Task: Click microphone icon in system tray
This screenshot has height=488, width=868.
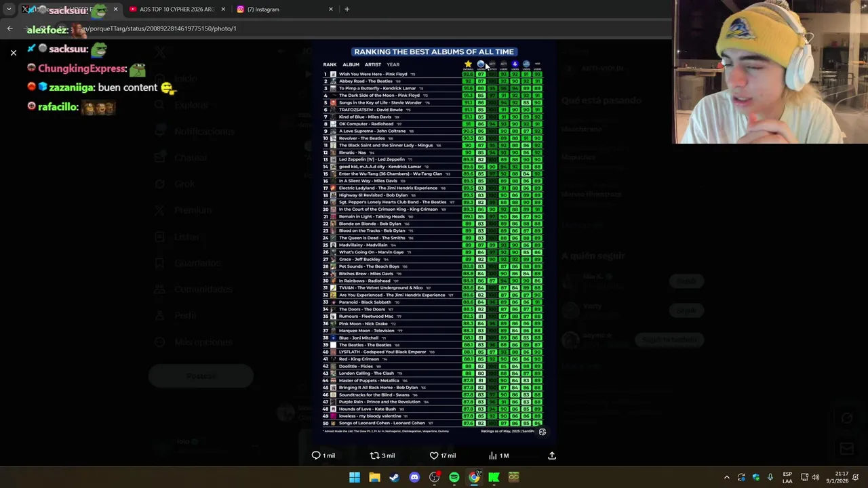Action: pyautogui.click(x=770, y=477)
